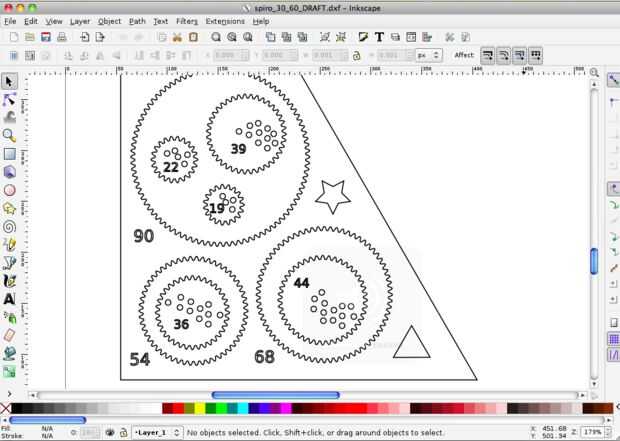Select the Ellipse circle tool
Image resolution: width=620 pixels, height=441 pixels.
[9, 190]
